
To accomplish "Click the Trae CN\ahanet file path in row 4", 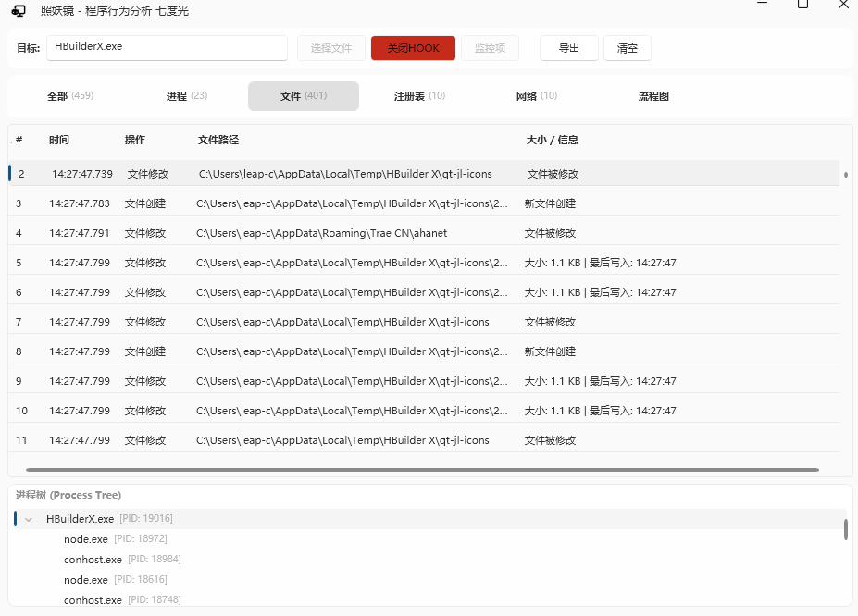I will click(322, 233).
